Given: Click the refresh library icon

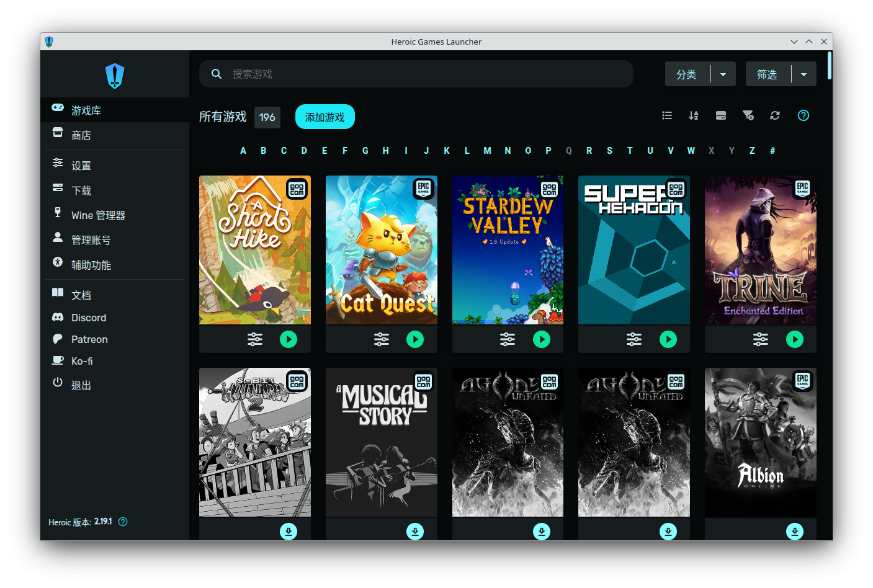Looking at the screenshot, I should click(774, 115).
